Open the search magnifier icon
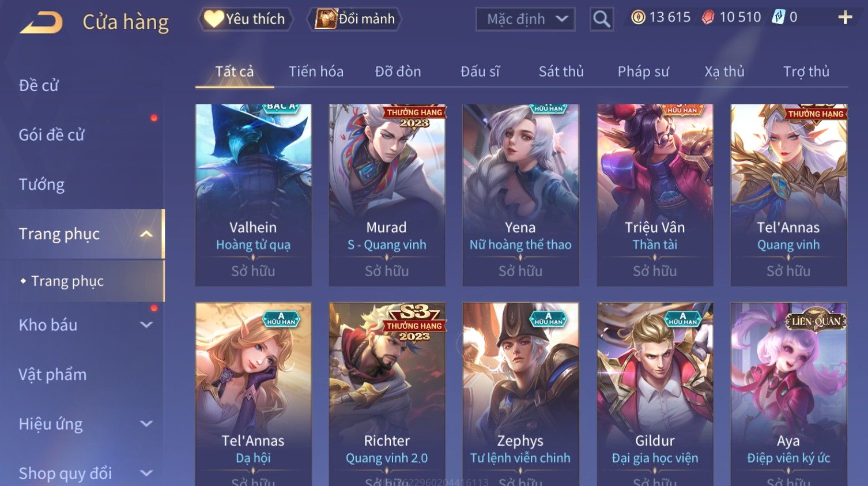Viewport: 868px width, 486px height. [x=602, y=19]
